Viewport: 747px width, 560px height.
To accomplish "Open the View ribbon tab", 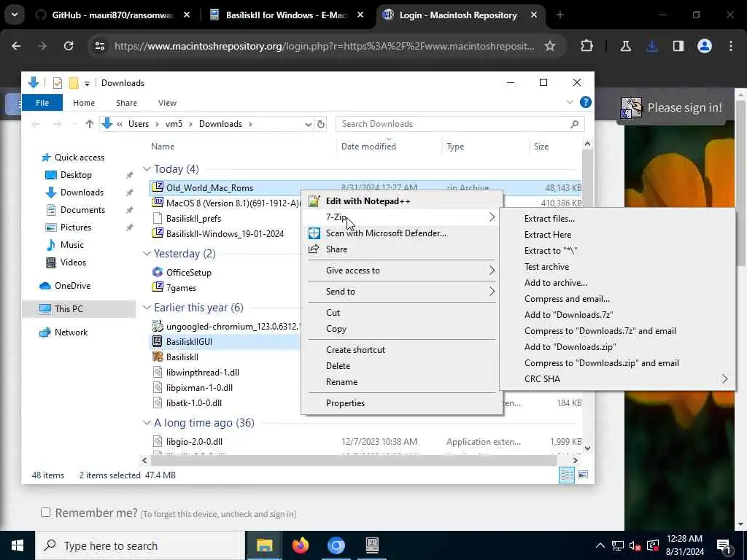I will [x=167, y=102].
